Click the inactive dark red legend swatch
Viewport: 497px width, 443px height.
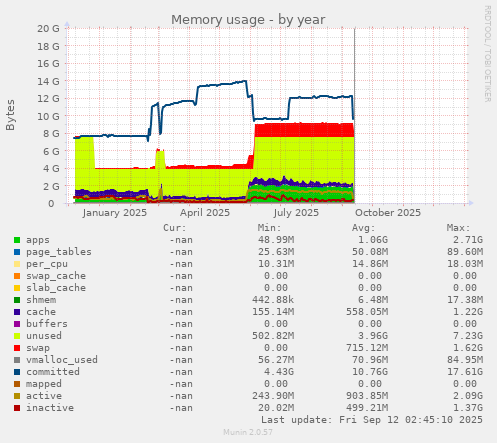tap(17, 408)
